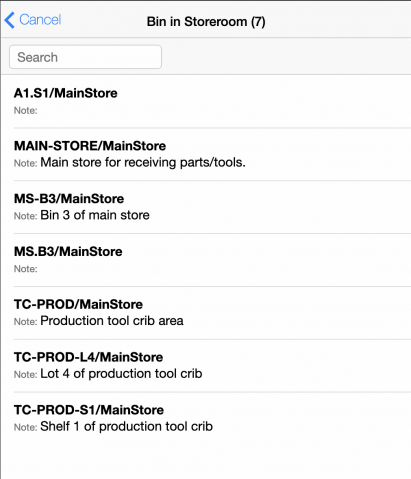The width and height of the screenshot is (411, 479).
Task: Select the TC-PROD/MainStore bin
Action: (x=212, y=313)
